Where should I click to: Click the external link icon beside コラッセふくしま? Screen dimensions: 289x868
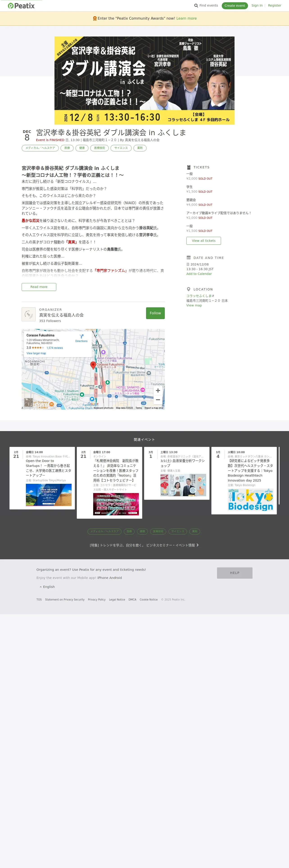pos(213,296)
